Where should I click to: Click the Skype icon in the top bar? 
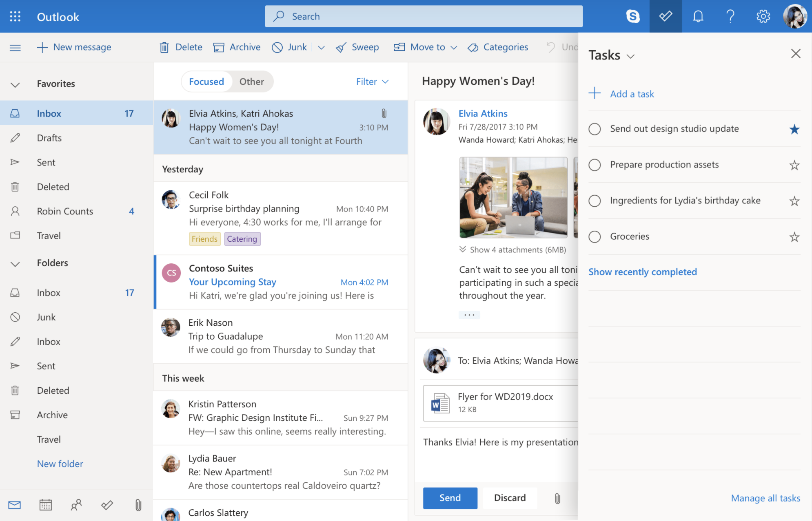(x=633, y=16)
